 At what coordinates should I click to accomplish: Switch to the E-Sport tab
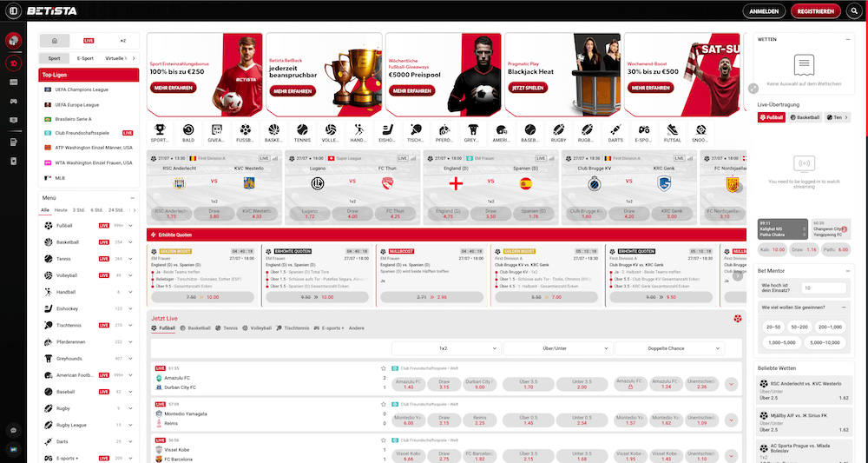click(85, 58)
